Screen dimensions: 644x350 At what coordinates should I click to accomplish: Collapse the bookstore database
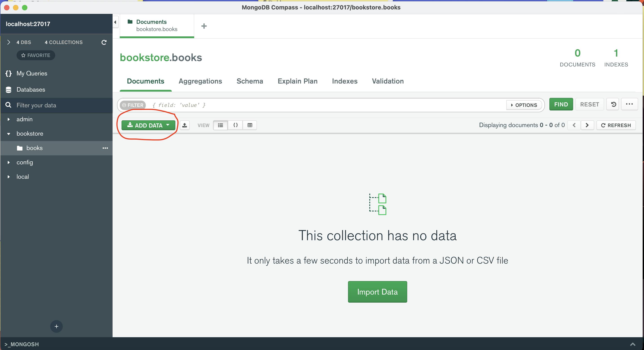[9, 134]
